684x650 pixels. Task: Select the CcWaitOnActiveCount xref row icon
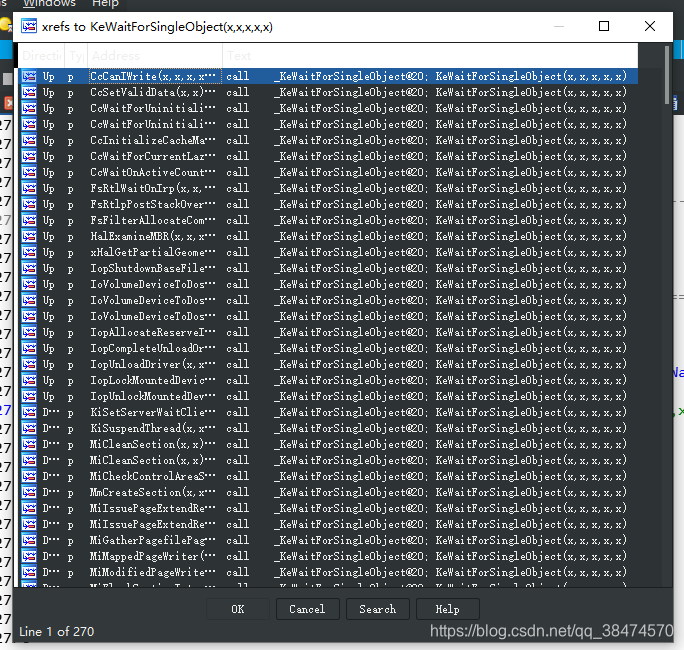pyautogui.click(x=29, y=172)
